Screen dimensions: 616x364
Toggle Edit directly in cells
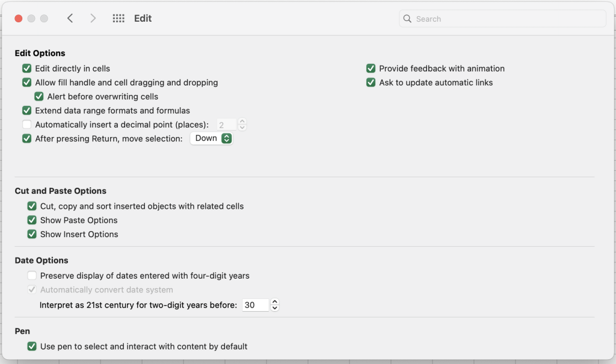27,69
